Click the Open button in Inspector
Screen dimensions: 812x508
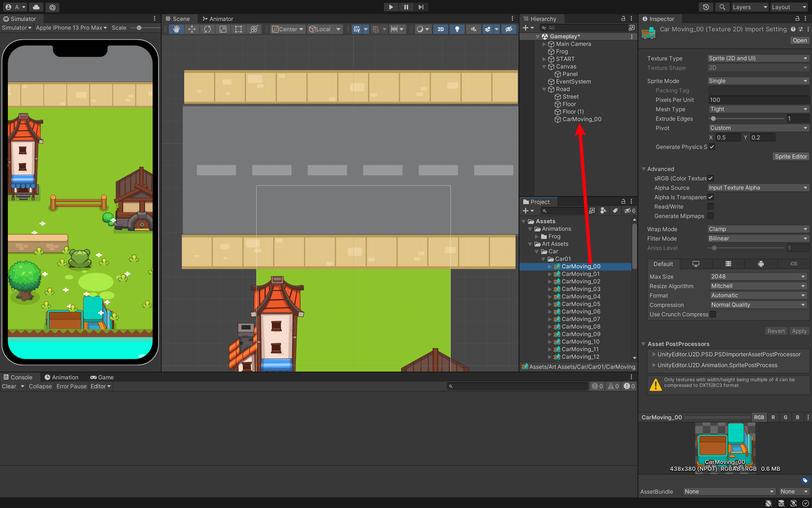[800, 40]
